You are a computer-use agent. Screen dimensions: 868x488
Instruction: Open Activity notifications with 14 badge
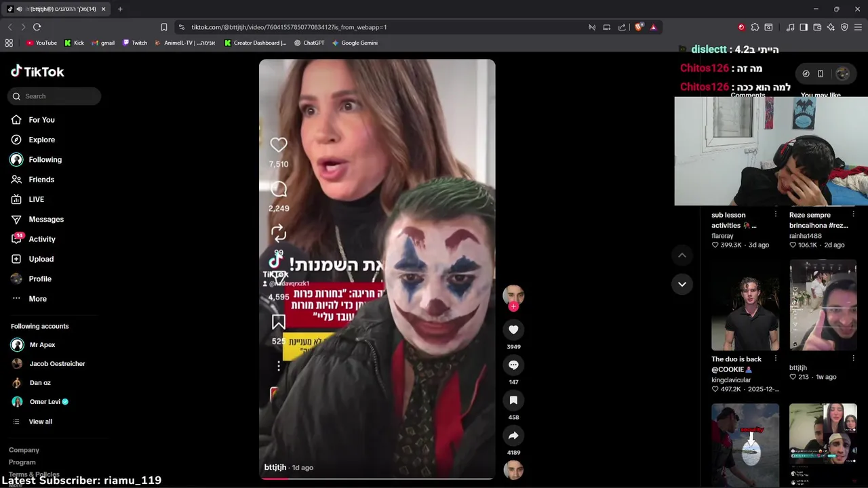click(41, 239)
